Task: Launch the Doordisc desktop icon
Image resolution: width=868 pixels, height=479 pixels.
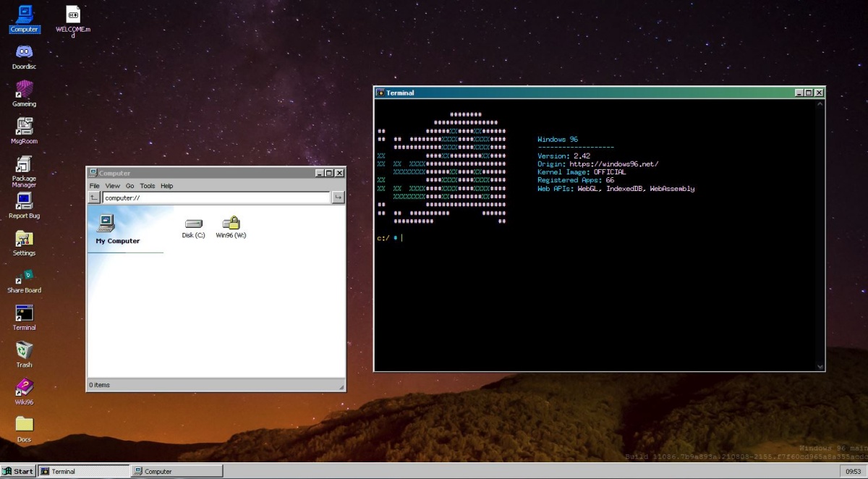Action: (x=24, y=56)
